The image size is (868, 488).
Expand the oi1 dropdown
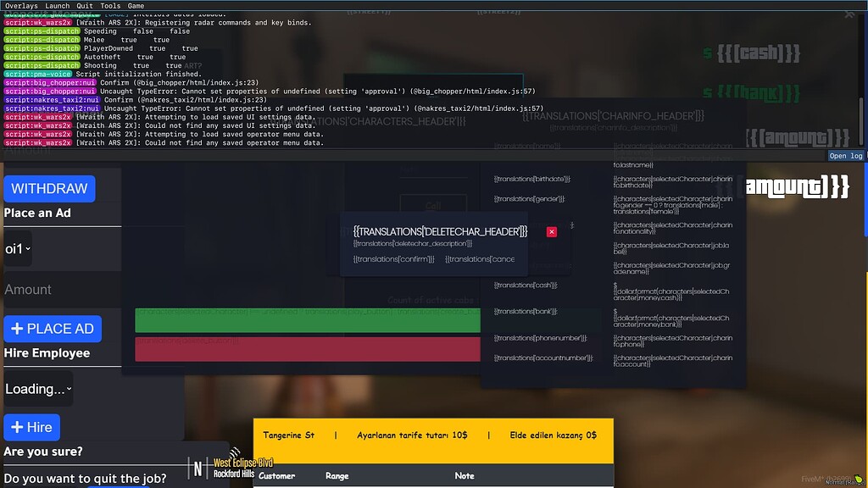click(18, 249)
